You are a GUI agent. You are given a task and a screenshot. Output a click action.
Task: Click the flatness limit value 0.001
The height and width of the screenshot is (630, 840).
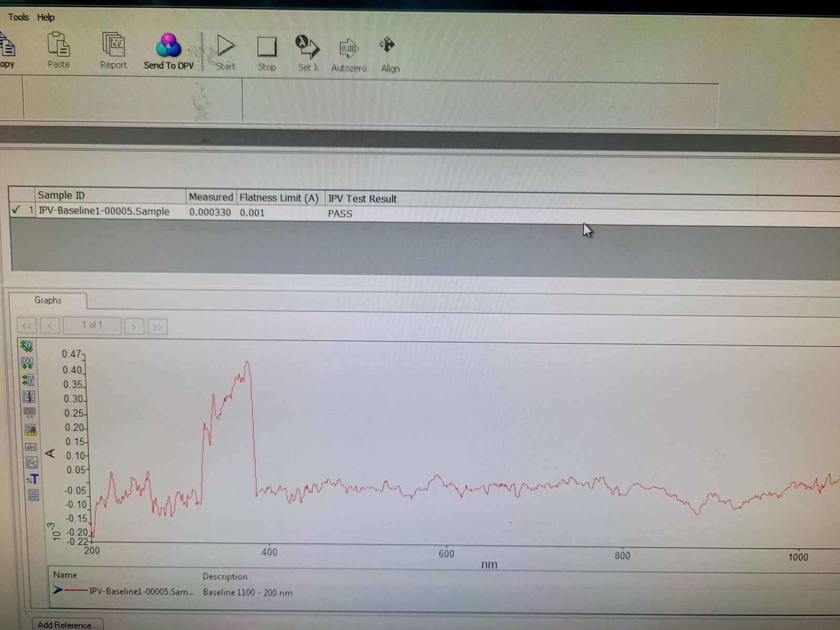pyautogui.click(x=253, y=213)
